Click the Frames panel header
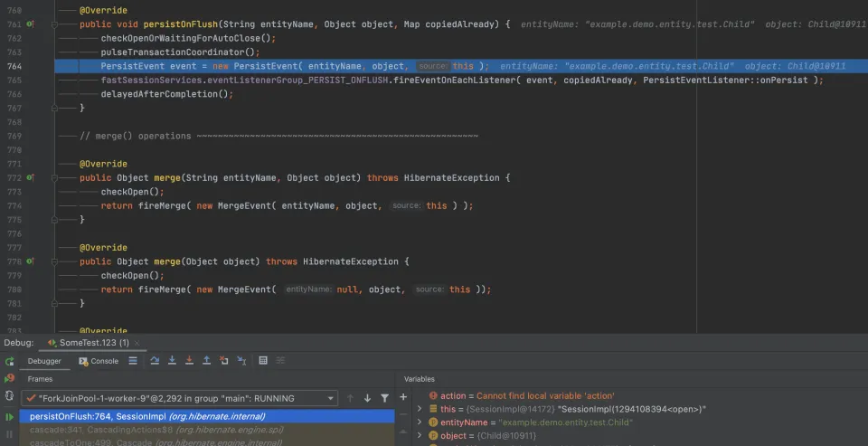Viewport: 868px width, 446px height. click(x=41, y=379)
